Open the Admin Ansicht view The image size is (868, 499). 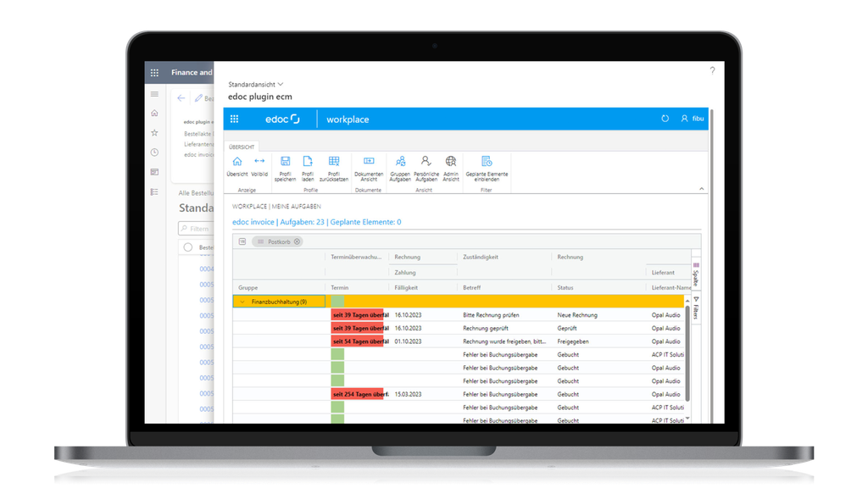[x=451, y=169]
